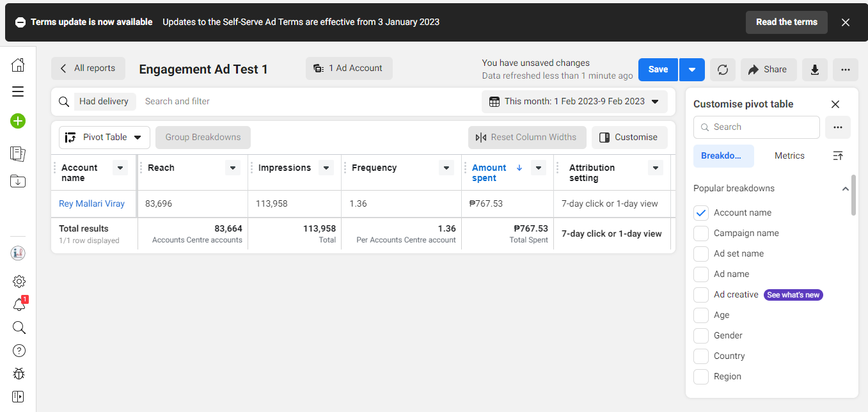Click the sort breakdowns icon

pyautogui.click(x=838, y=155)
